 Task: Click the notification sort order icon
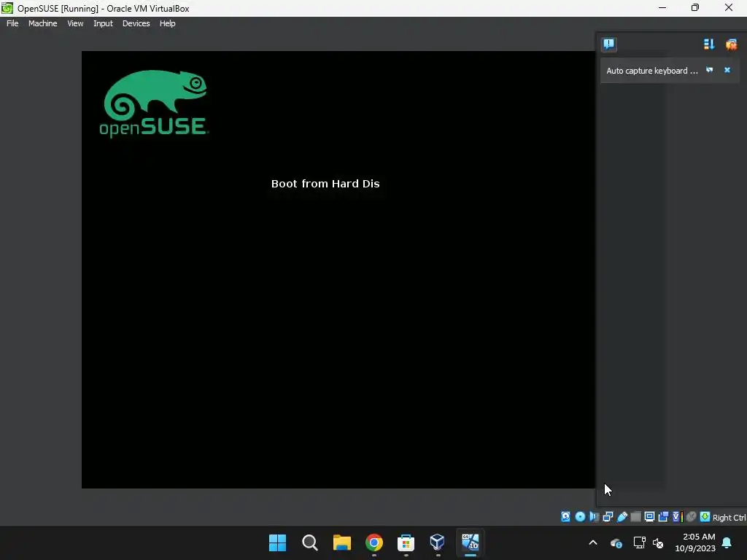point(709,44)
